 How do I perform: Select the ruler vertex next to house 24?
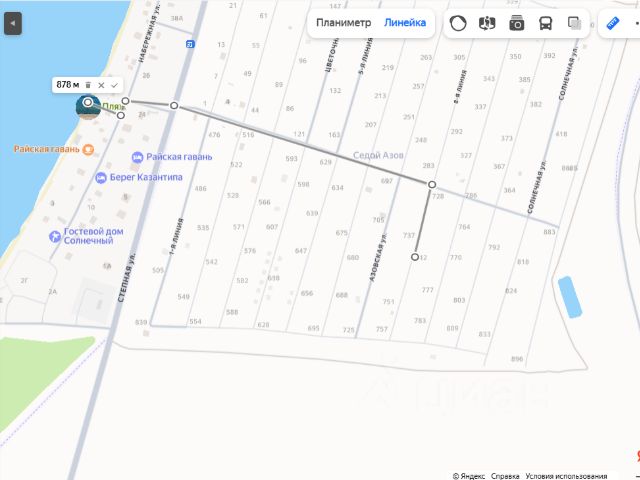[120, 116]
